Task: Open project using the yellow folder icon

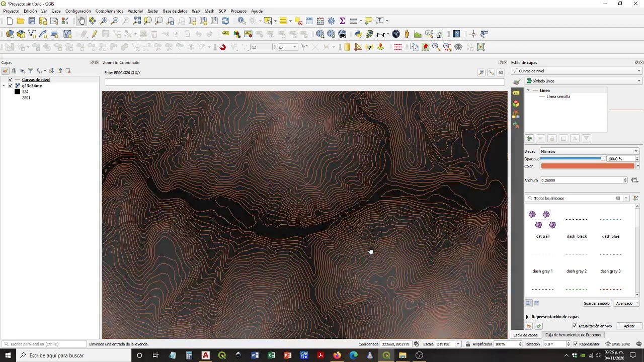Action: point(21,21)
